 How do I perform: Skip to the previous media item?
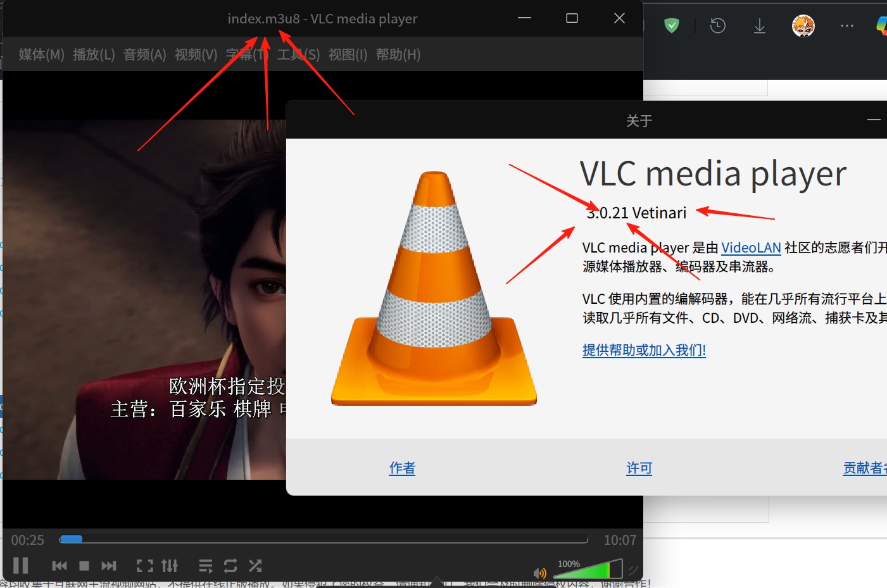tap(60, 566)
